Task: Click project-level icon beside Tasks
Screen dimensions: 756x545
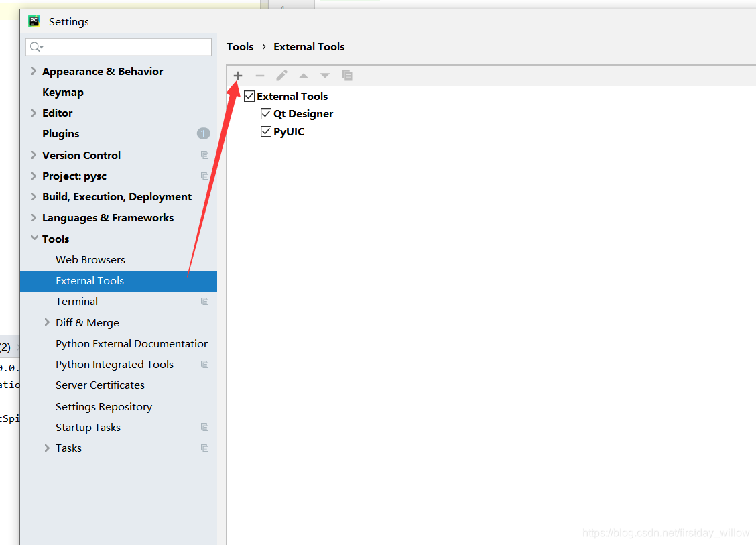Action: pos(204,448)
